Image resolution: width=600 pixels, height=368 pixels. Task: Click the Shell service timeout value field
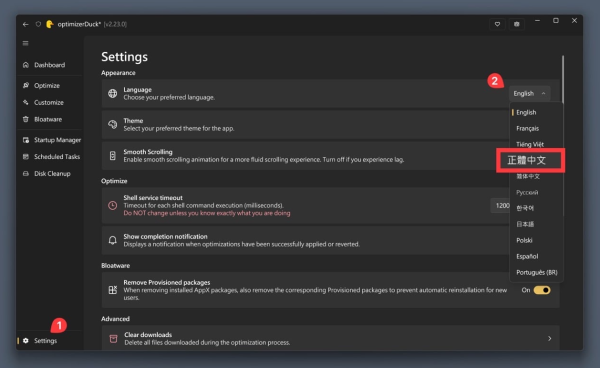(501, 206)
